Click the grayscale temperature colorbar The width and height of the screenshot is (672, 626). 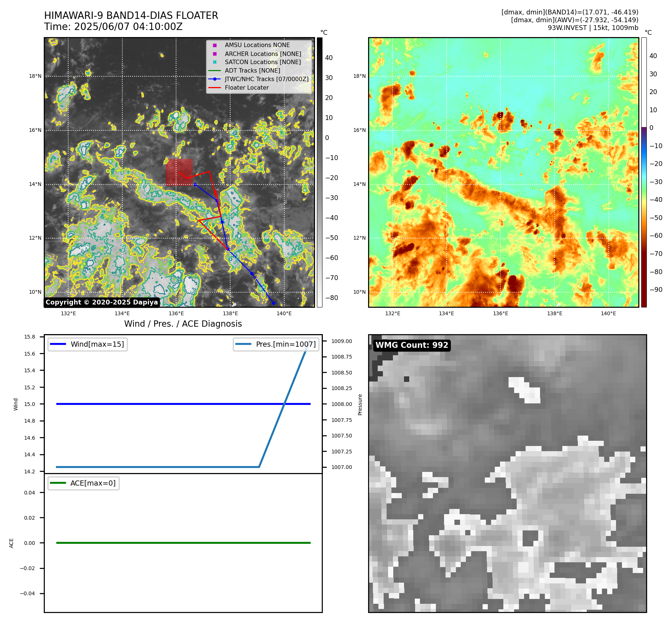[x=320, y=172]
